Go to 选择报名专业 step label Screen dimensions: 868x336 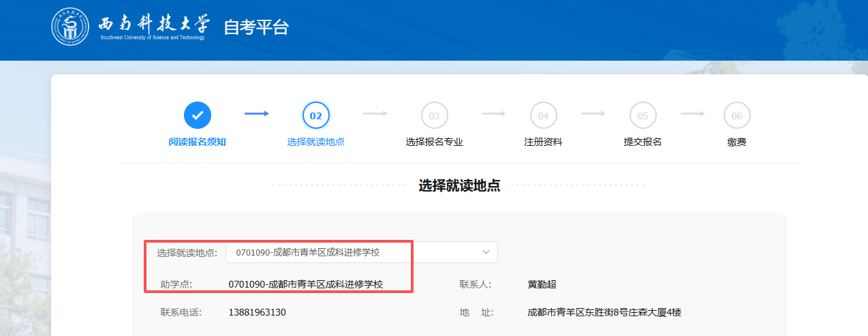pos(434,142)
